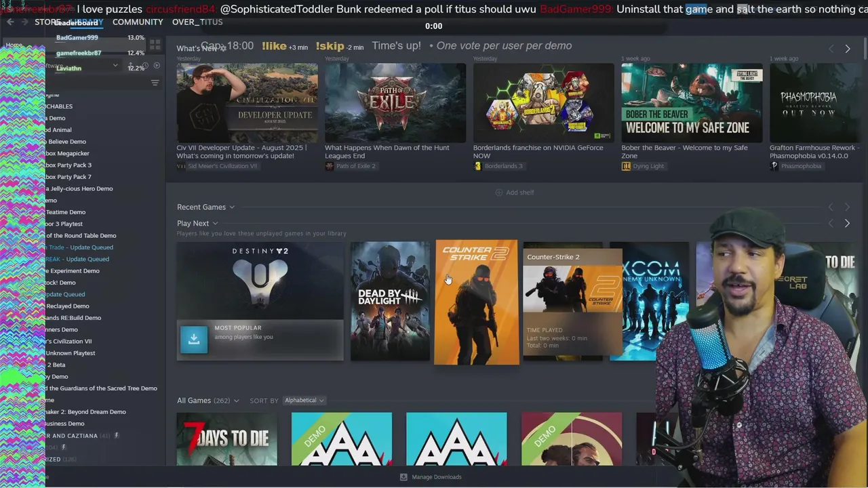Click the Destiny 2 download icon button
This screenshot has height=488, width=868.
(194, 339)
